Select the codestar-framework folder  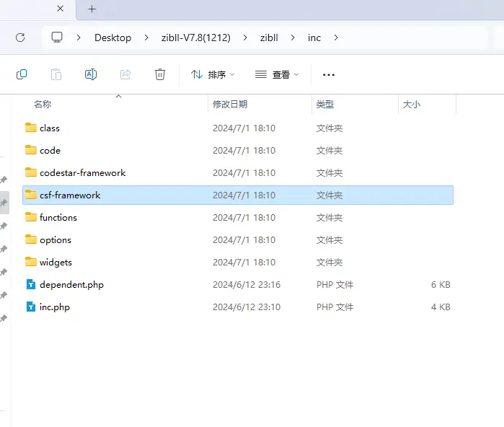click(82, 172)
